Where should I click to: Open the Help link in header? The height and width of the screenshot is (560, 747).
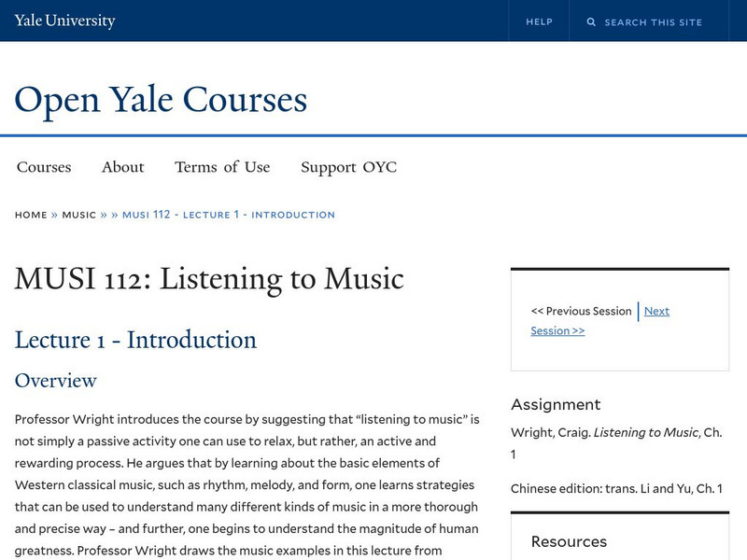[539, 21]
